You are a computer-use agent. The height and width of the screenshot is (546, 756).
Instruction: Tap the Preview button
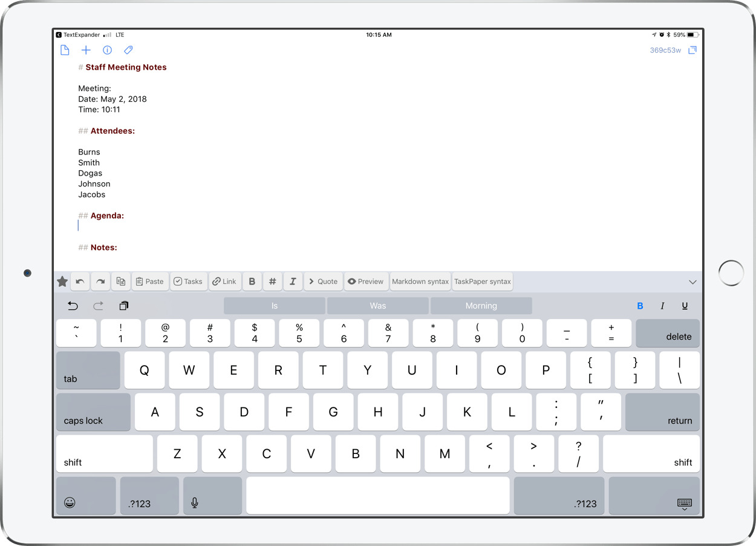pyautogui.click(x=366, y=281)
